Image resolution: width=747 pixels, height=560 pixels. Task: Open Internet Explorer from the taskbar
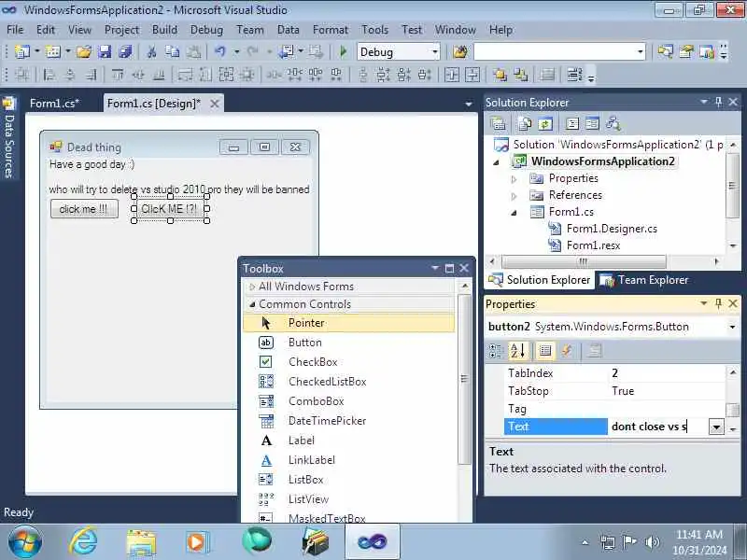(x=83, y=541)
